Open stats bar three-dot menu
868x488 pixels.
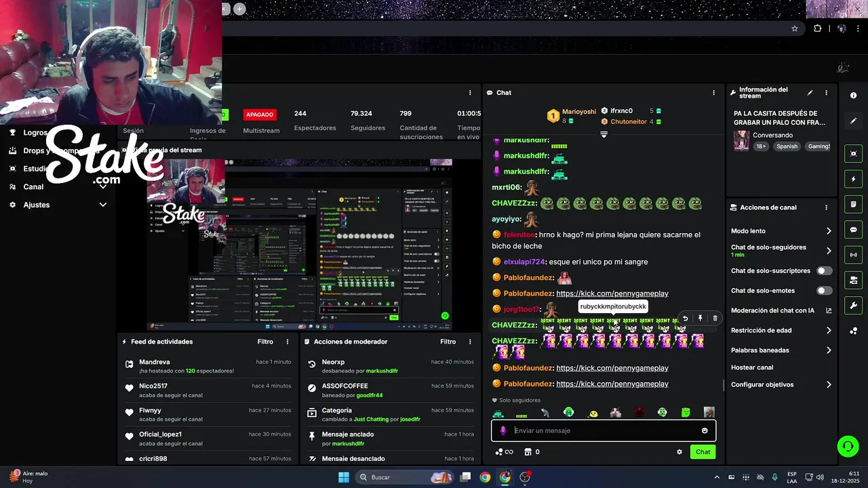tap(470, 93)
